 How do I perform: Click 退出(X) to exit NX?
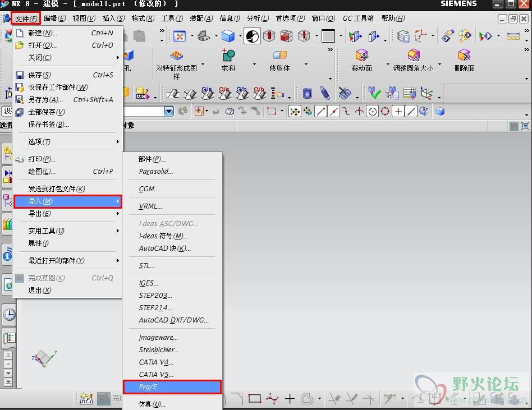[67, 291]
